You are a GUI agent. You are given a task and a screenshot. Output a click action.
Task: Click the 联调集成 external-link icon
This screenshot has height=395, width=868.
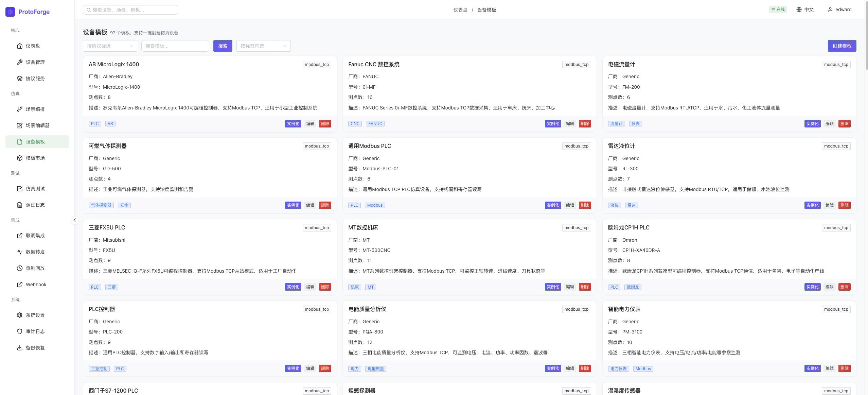[x=20, y=236]
